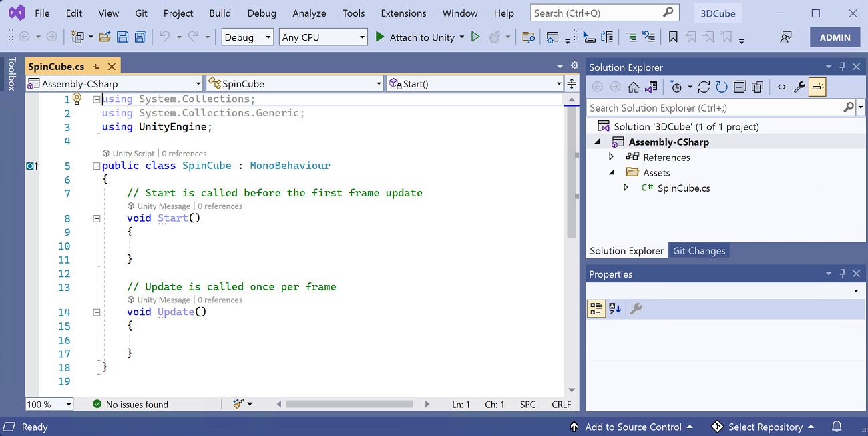Image resolution: width=868 pixels, height=436 pixels.
Task: Toggle a bookmark using the bookmark icon
Action: click(x=673, y=37)
